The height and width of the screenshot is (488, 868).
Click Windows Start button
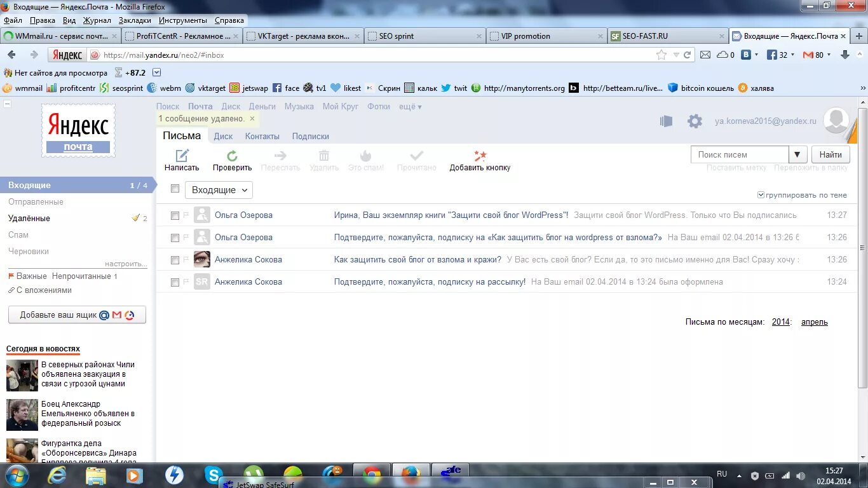coord(16,475)
